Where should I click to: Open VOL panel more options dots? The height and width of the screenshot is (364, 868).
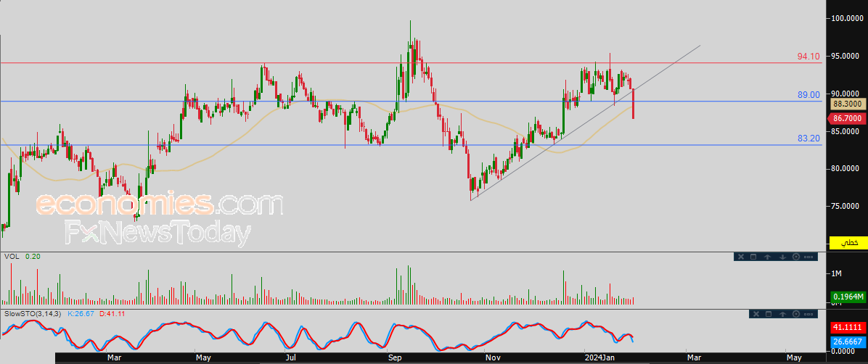808,257
